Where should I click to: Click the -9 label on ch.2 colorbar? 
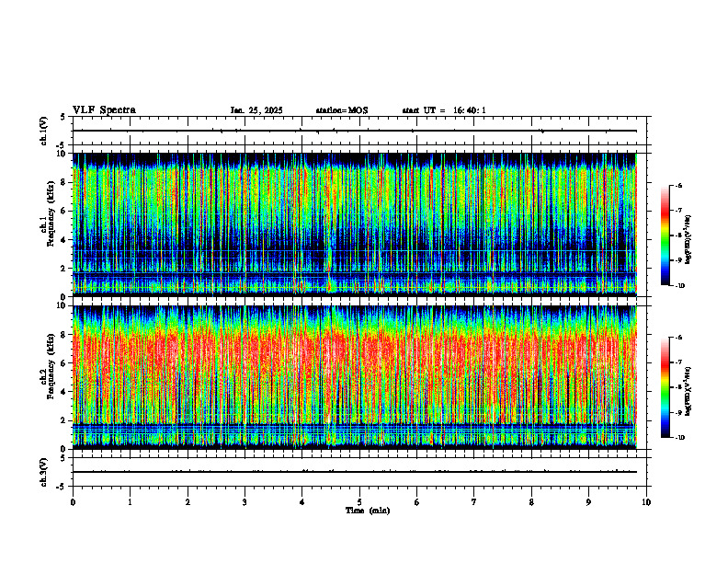pyautogui.click(x=678, y=412)
